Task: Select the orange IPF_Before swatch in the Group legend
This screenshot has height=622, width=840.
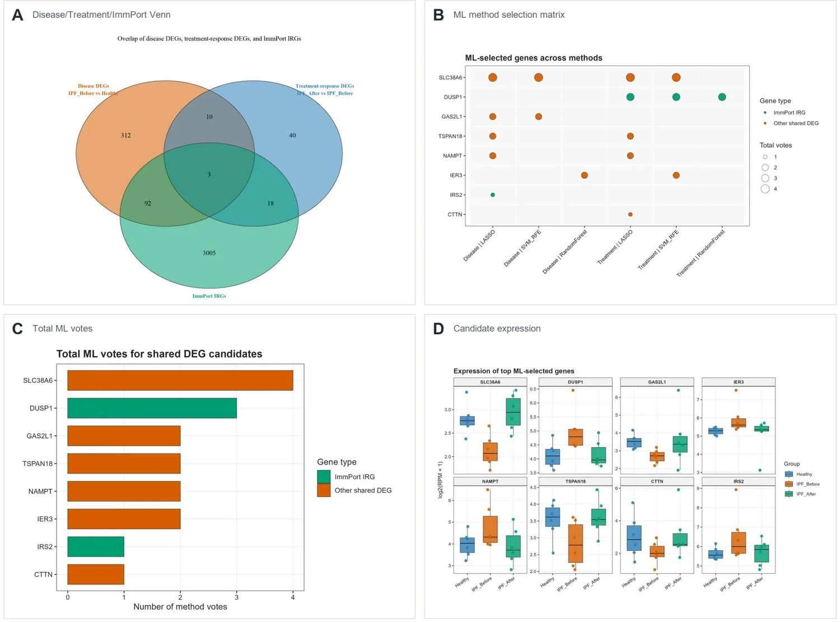Action: pos(789,484)
